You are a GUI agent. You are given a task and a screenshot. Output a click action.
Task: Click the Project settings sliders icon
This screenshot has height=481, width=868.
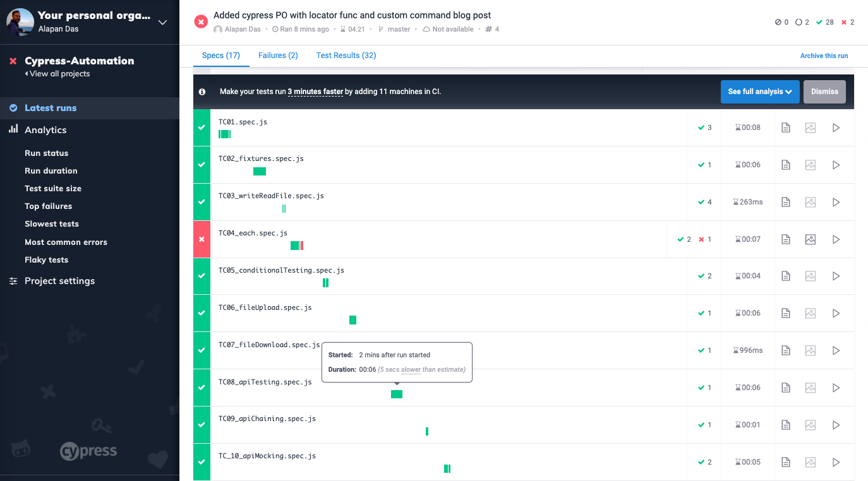click(13, 281)
